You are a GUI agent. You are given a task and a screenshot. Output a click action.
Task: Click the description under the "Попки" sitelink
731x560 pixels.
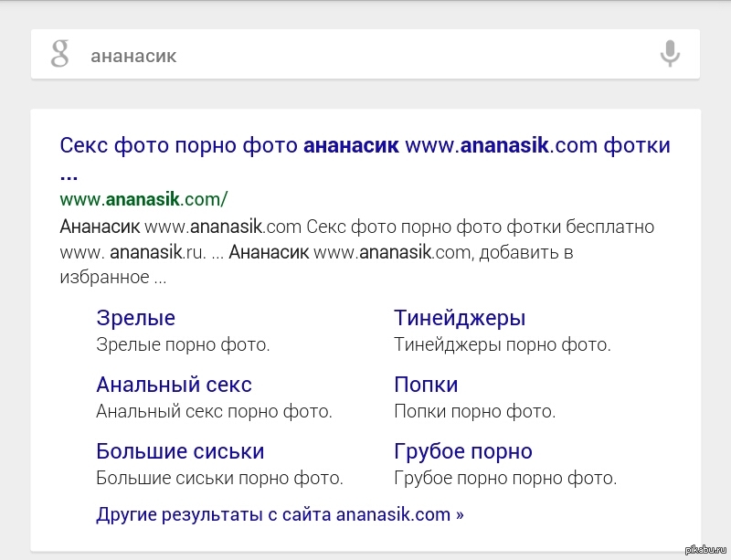click(x=474, y=412)
